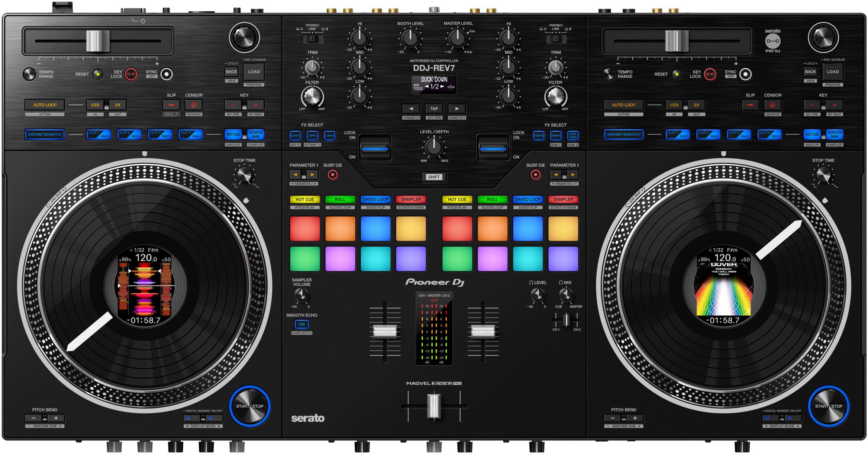Click the Magvel crossfader handle
Viewport: 868px width, 455px height.
click(x=434, y=406)
